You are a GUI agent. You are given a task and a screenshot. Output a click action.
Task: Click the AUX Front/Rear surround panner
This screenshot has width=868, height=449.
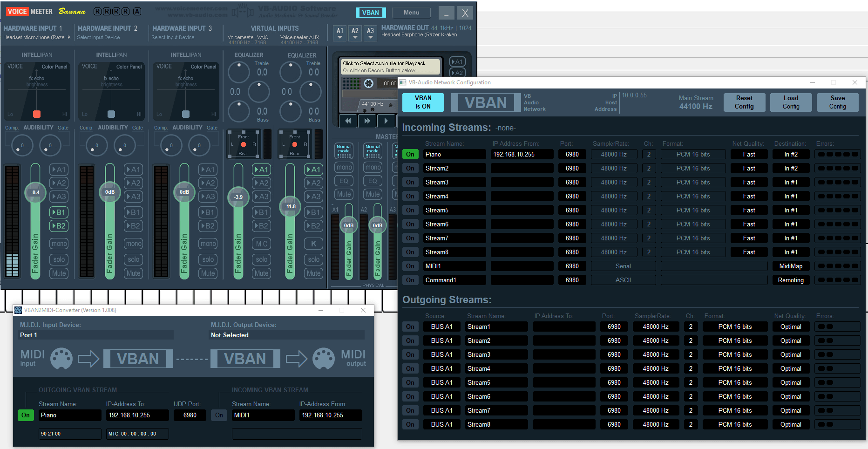pyautogui.click(x=294, y=144)
